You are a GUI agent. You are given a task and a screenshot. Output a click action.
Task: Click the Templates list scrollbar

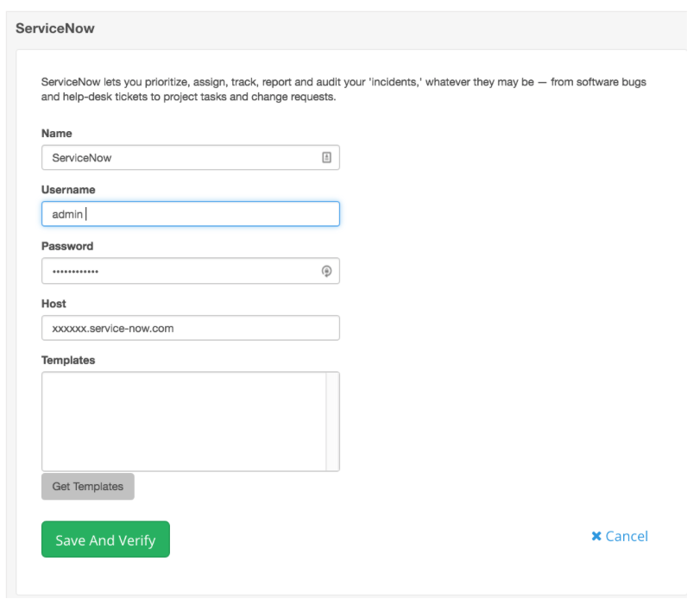click(x=332, y=421)
